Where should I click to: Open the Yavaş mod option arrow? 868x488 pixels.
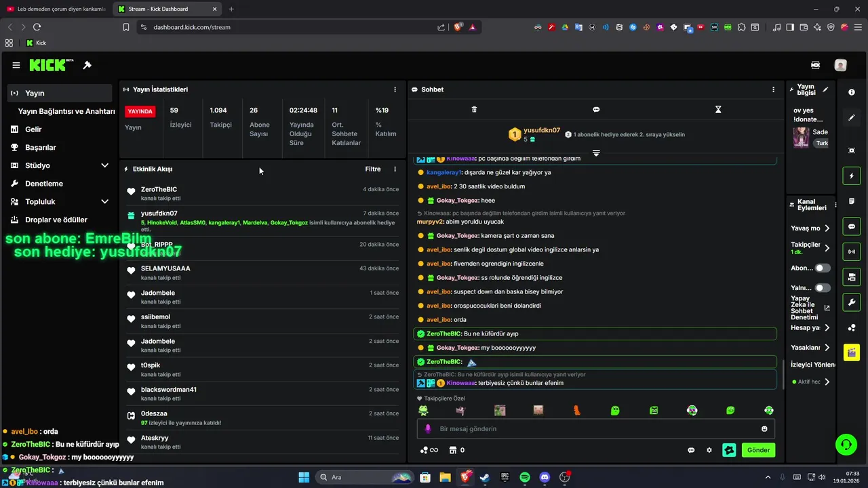(827, 228)
